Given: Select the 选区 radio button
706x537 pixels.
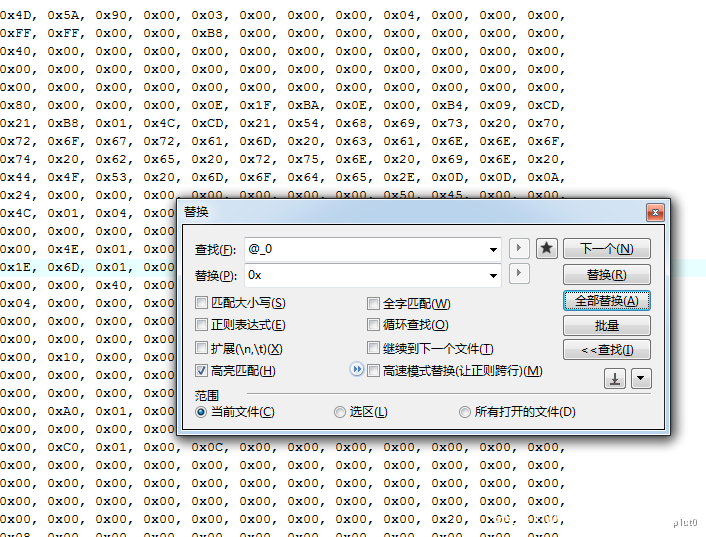Looking at the screenshot, I should point(341,412).
